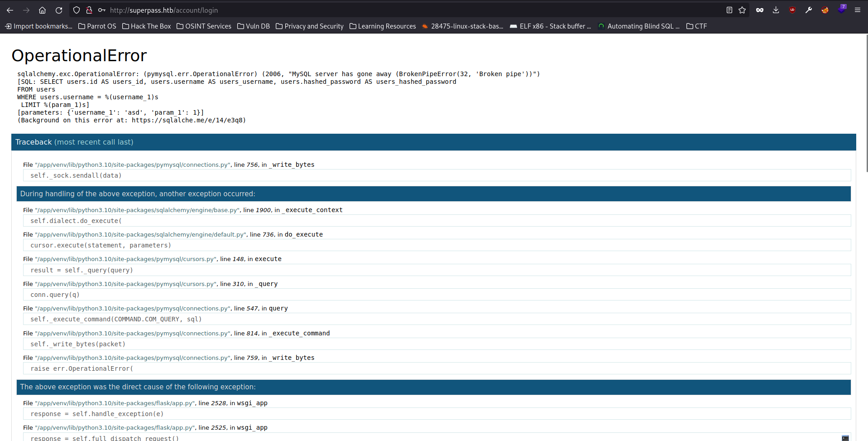This screenshot has width=868, height=441.
Task: Expand the OSINT Services bookmarks folder
Action: tap(204, 26)
